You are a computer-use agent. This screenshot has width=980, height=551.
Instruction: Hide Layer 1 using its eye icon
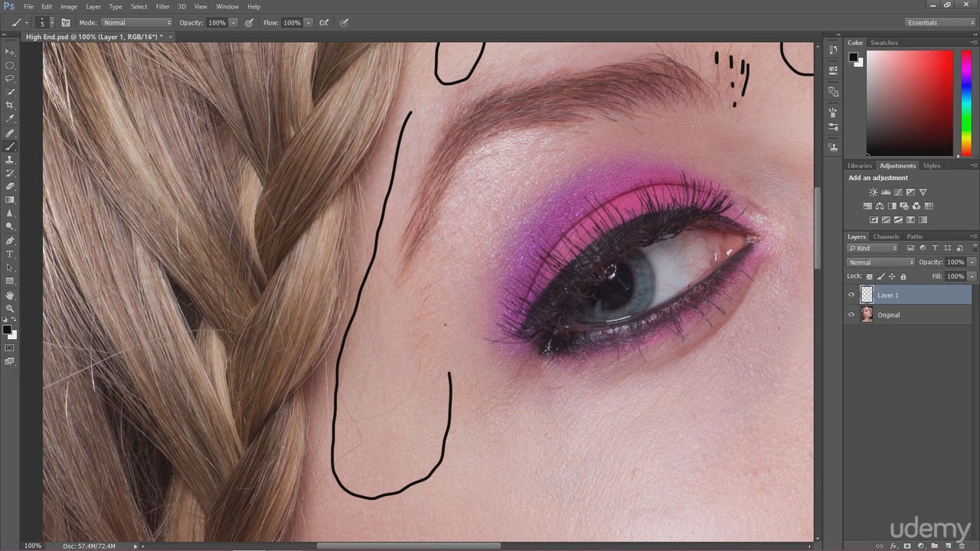coord(851,295)
